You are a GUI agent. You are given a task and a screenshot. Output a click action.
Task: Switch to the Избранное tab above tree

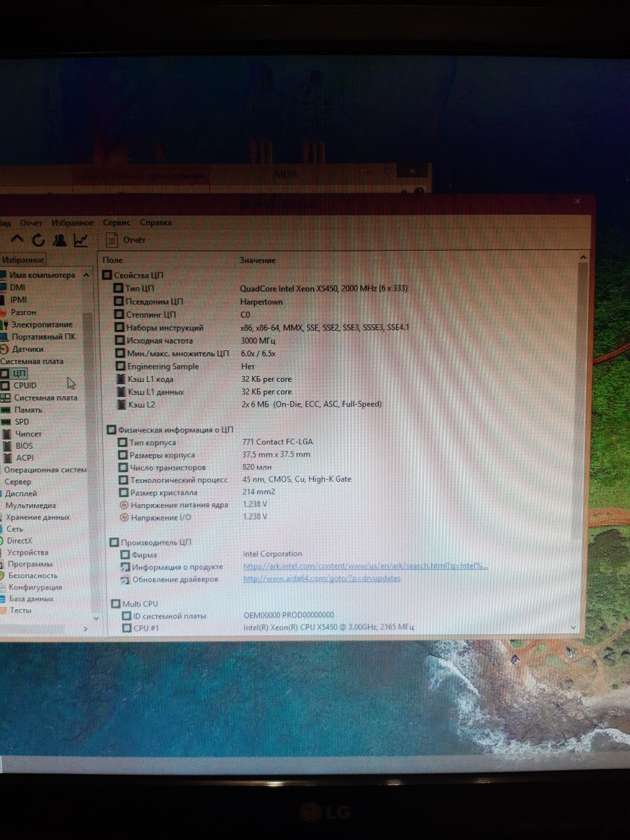pos(23,260)
